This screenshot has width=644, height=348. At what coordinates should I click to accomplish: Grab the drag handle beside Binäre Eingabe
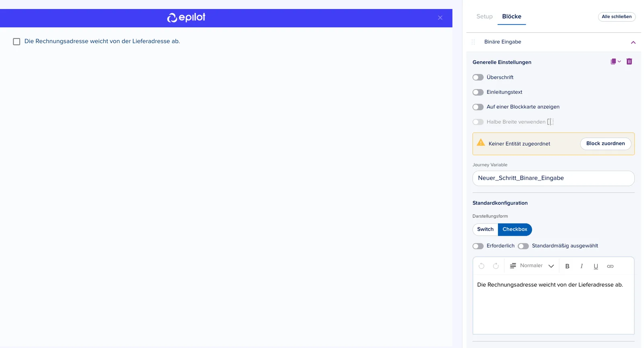click(473, 42)
